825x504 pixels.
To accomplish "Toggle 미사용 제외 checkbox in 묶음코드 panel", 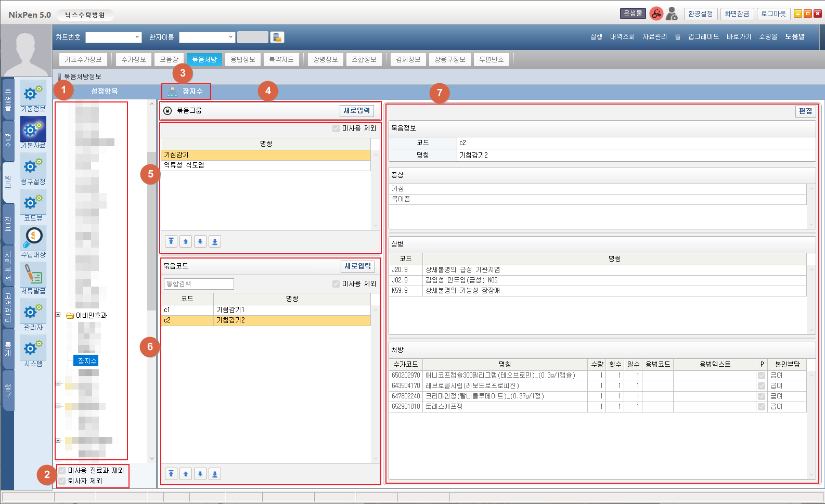I will (336, 284).
